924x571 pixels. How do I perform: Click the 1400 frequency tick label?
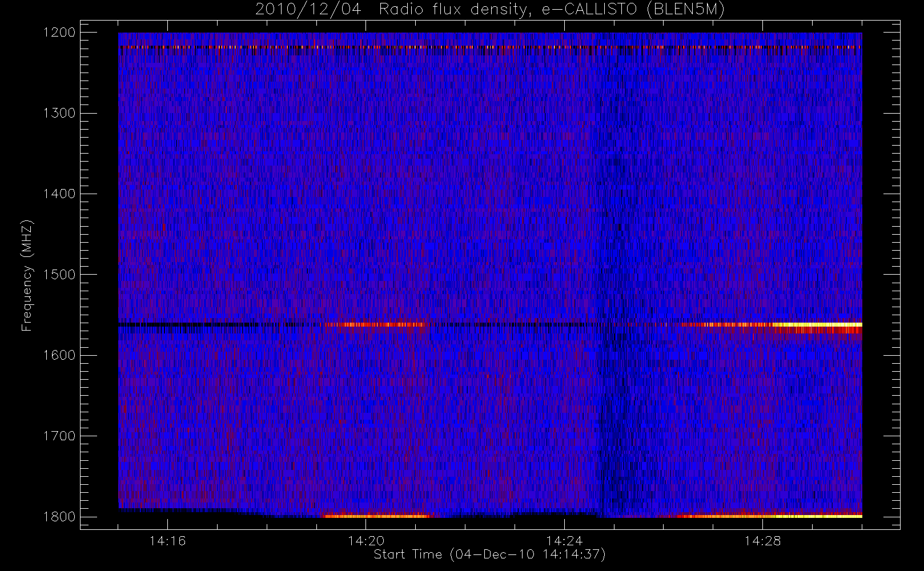pyautogui.click(x=59, y=194)
